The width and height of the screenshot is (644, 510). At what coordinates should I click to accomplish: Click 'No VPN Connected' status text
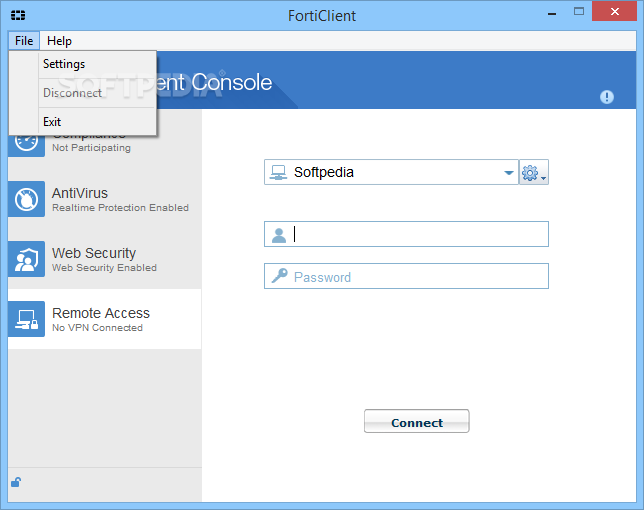tap(97, 328)
